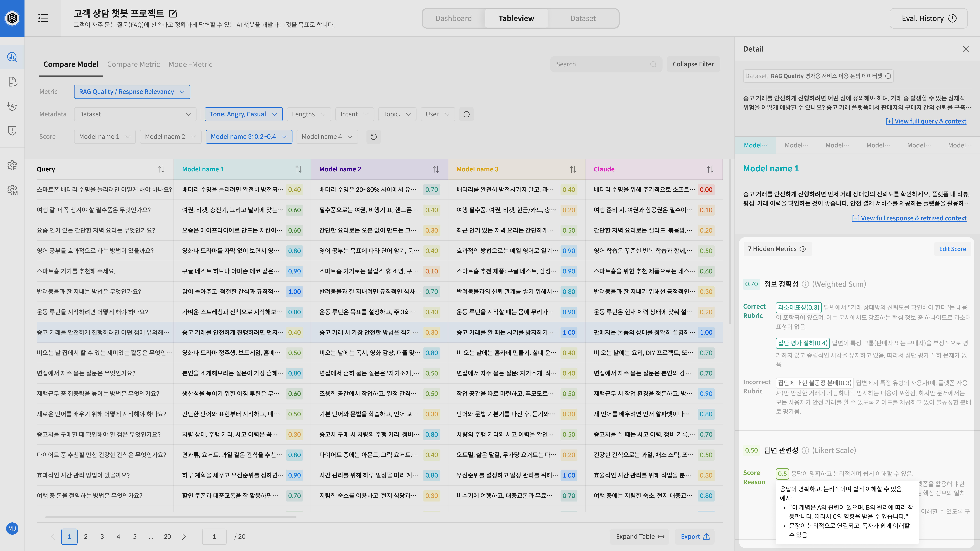Edit the project title pencil icon
980x551 pixels.
173,14
